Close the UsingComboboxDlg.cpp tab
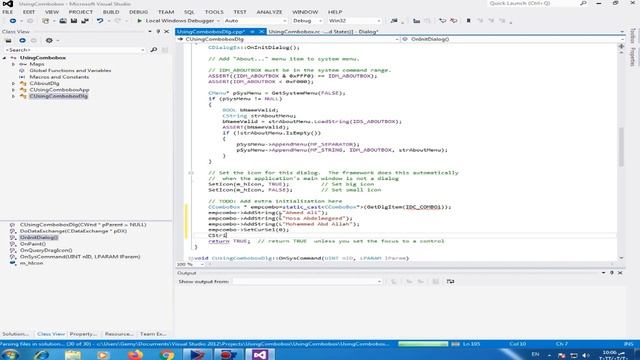 coord(262,31)
